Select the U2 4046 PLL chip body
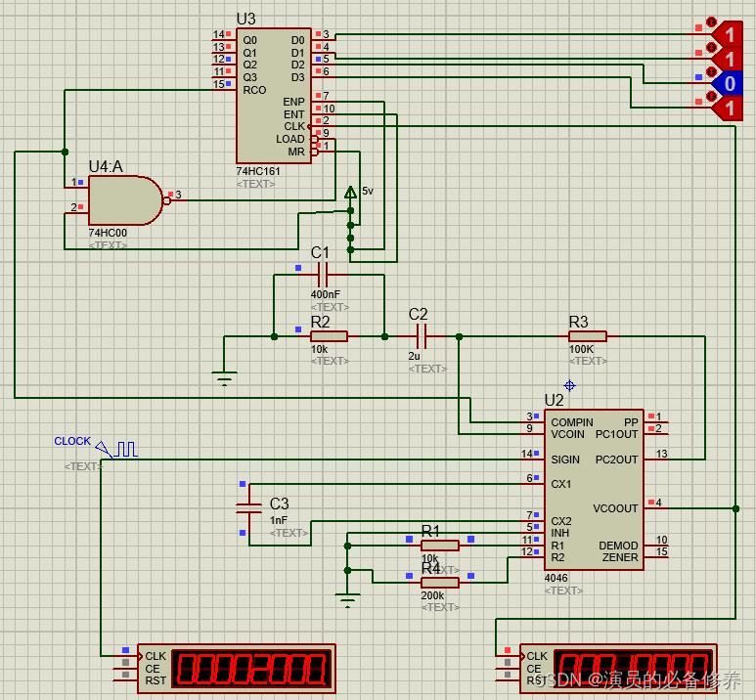 594,490
